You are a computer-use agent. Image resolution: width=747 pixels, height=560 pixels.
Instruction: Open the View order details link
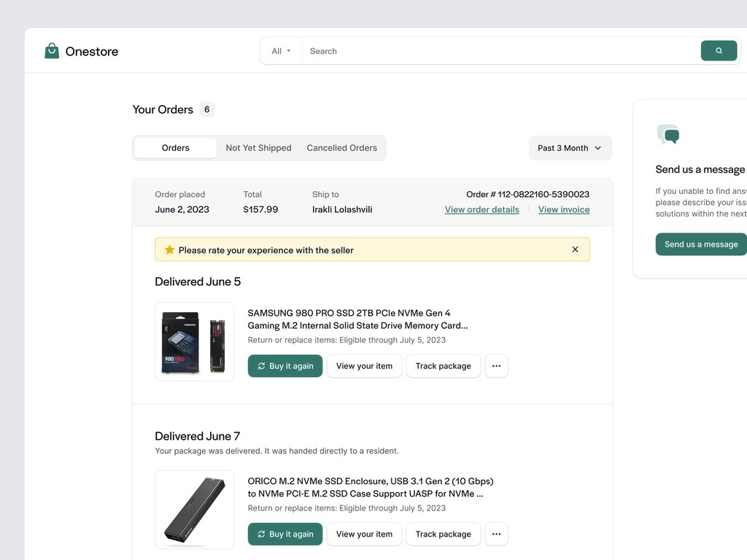[482, 209]
